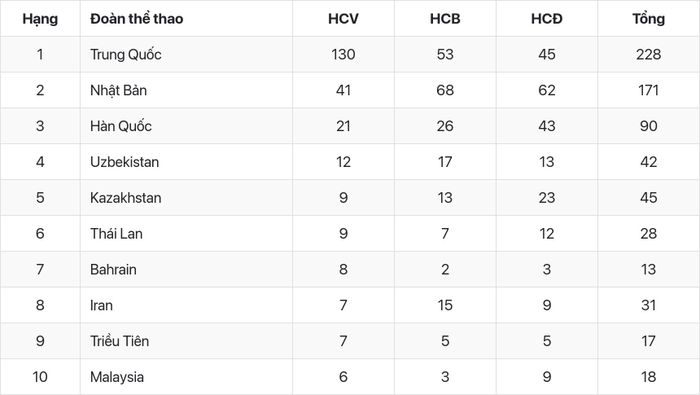This screenshot has width=700, height=395.
Task: Click the total medal value 228
Action: pos(649,54)
